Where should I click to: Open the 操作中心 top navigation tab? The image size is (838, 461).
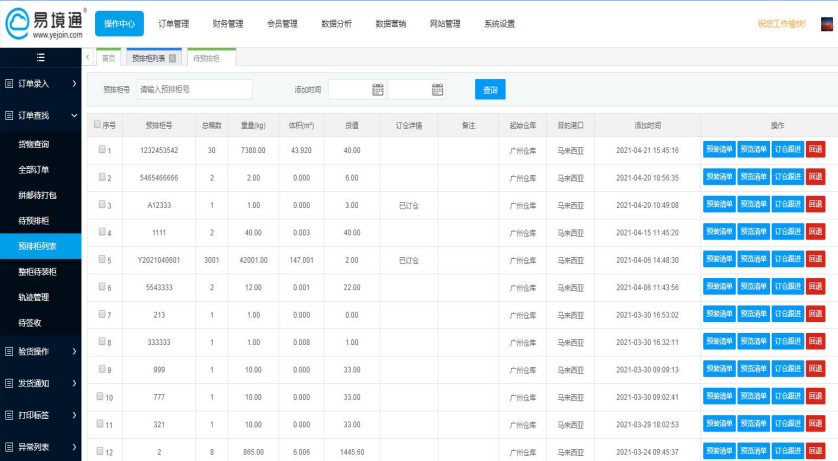(119, 24)
